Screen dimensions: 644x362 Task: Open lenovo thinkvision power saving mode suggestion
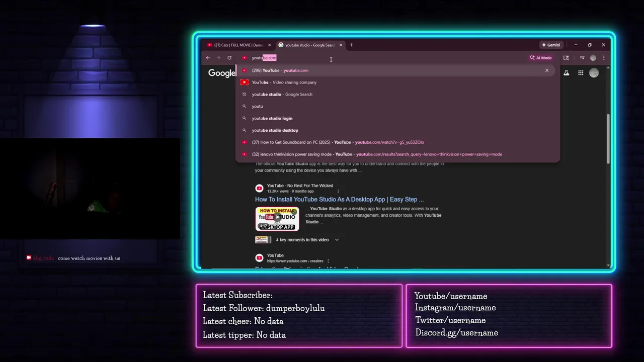[x=397, y=154]
